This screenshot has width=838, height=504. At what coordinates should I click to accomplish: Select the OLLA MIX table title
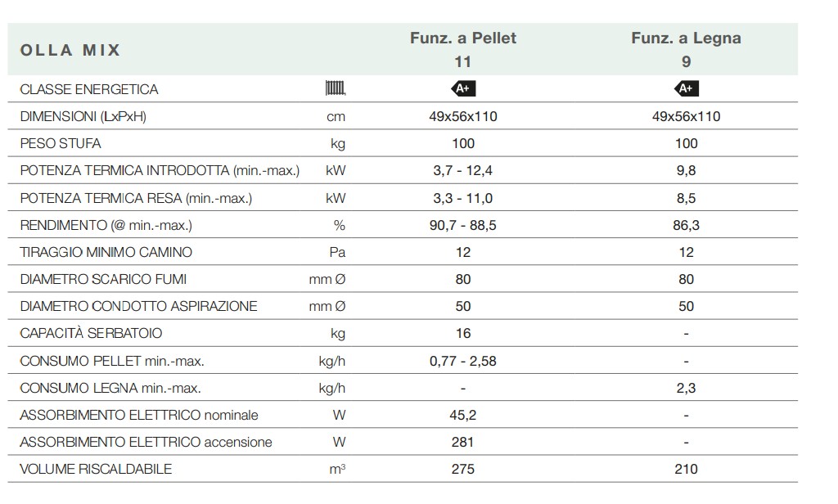(x=70, y=50)
